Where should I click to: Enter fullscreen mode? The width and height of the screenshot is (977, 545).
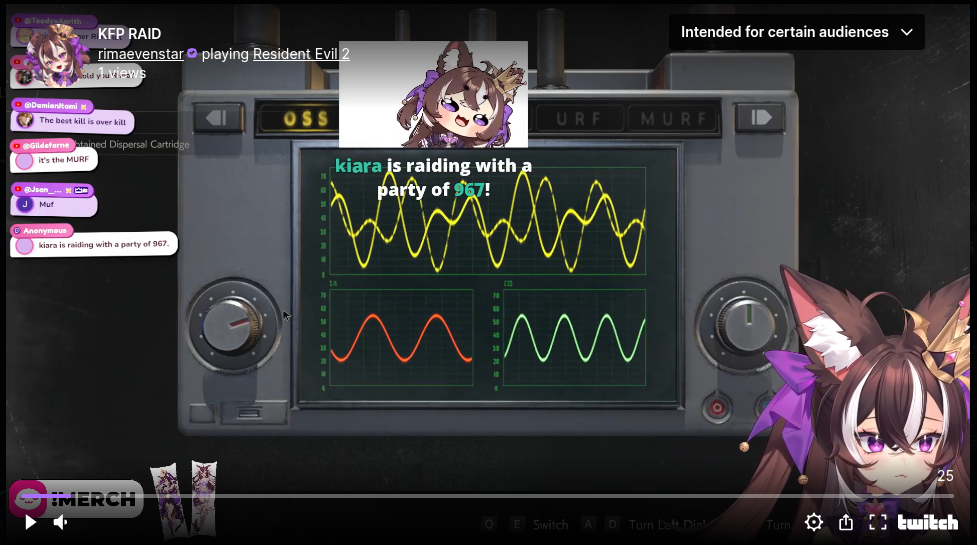click(877, 522)
